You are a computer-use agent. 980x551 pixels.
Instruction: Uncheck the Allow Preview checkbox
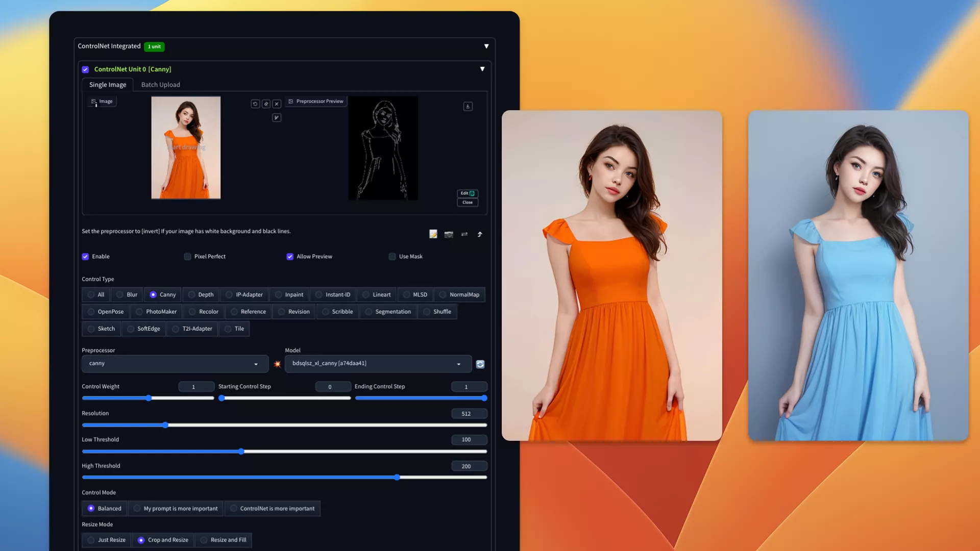pos(290,257)
